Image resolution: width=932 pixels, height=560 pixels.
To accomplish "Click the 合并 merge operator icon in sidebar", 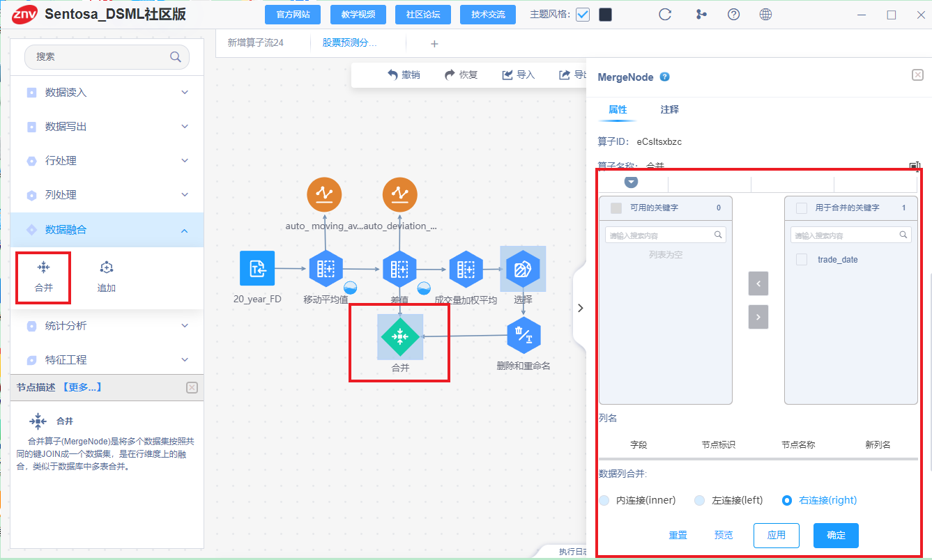I will coord(43,267).
